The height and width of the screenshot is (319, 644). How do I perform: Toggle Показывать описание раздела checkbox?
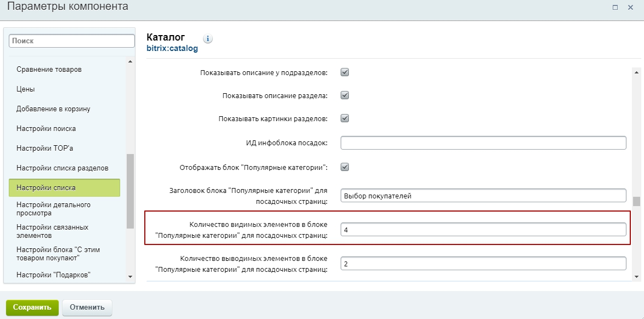[345, 95]
